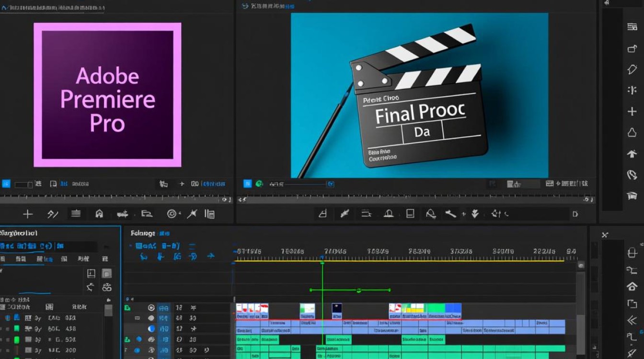The image size is (644, 359).
Task: Click the hand icon in right toolbar
Action: click(x=632, y=175)
